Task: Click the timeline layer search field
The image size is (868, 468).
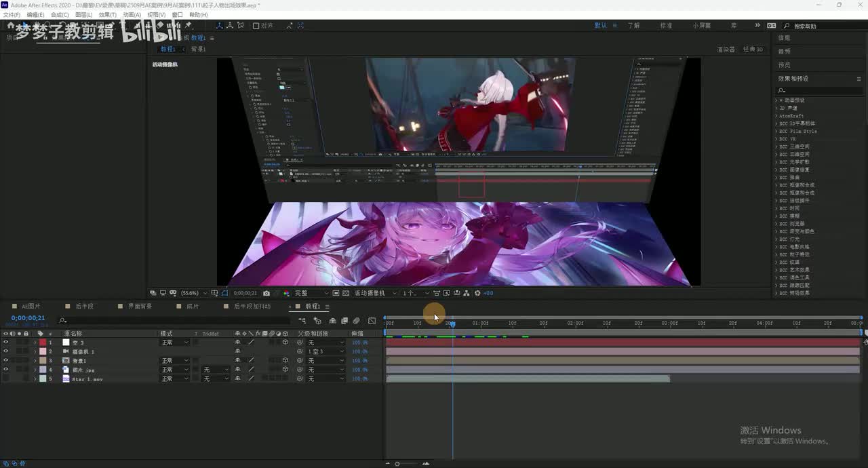Action: click(x=173, y=320)
